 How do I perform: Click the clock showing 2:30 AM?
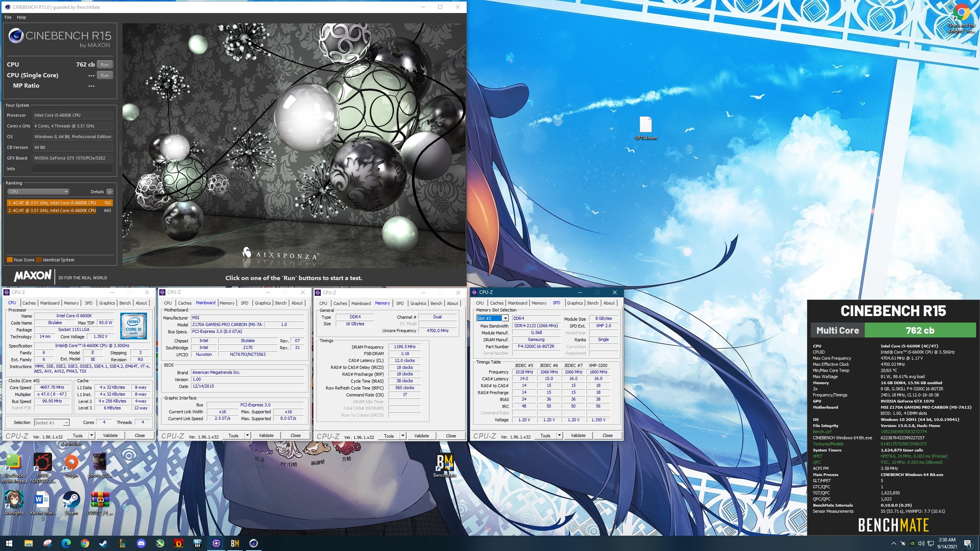[x=947, y=540]
